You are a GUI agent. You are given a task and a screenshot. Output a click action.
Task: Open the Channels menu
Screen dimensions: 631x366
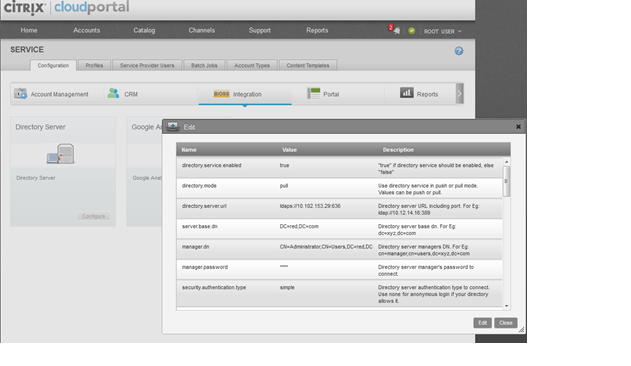click(202, 30)
